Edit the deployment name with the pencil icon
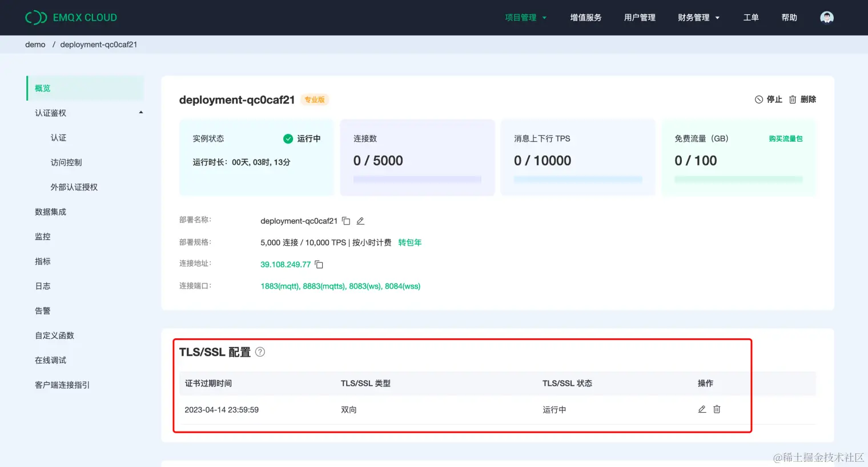The width and height of the screenshot is (868, 467). tap(360, 220)
